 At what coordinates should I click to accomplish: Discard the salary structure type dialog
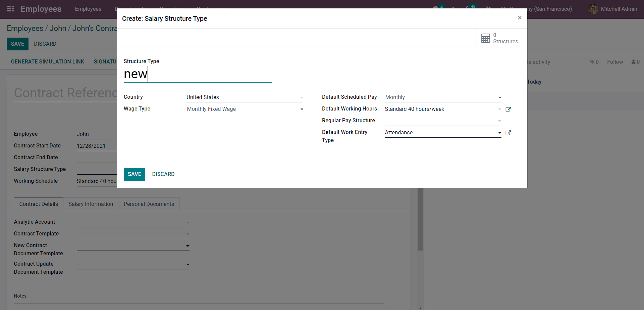pyautogui.click(x=163, y=174)
